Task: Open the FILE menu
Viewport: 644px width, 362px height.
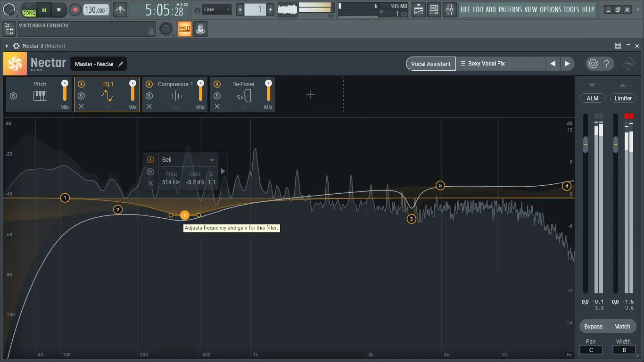Action: click(465, 9)
